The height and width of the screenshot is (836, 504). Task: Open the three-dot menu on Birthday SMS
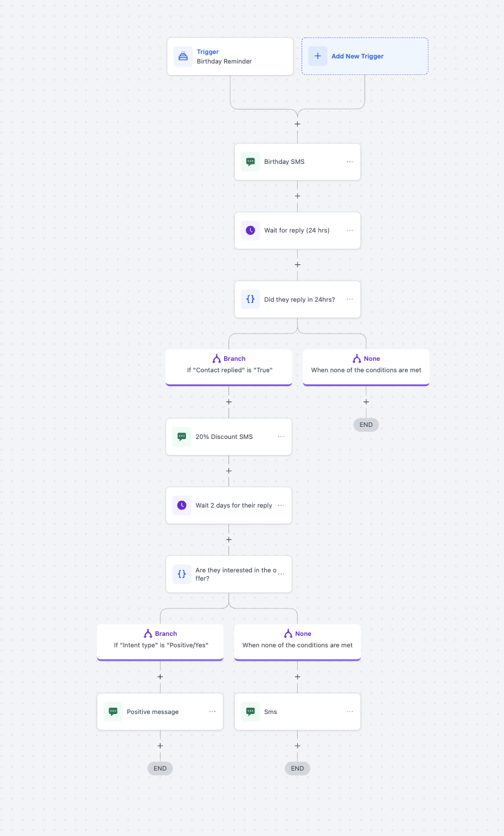350,162
